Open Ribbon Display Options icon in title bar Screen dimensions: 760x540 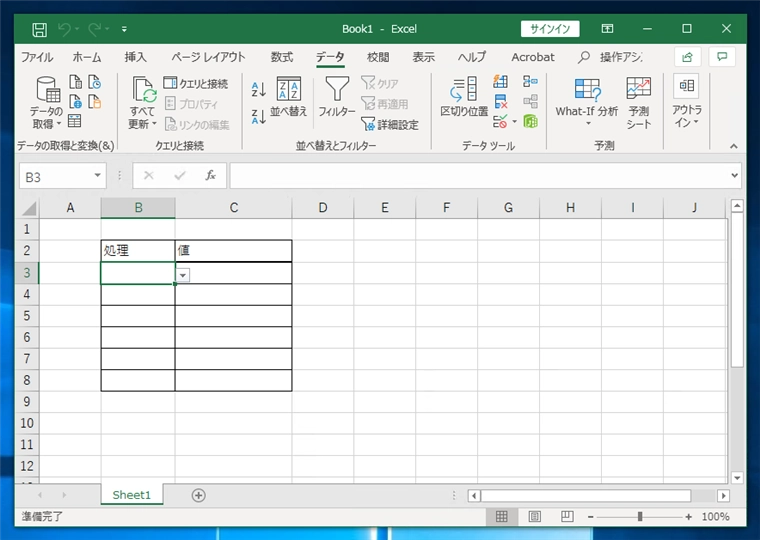tap(607, 29)
